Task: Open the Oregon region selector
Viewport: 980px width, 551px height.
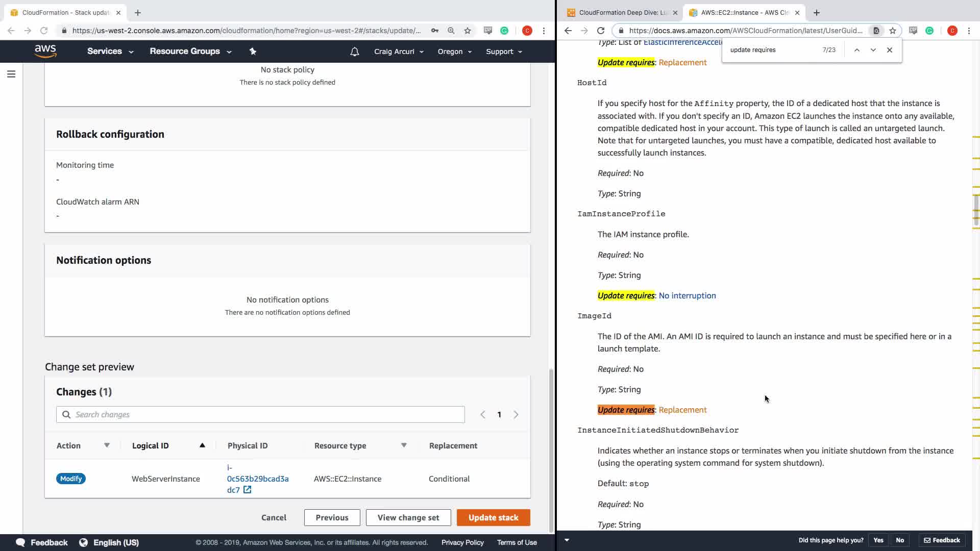Action: (x=454, y=52)
